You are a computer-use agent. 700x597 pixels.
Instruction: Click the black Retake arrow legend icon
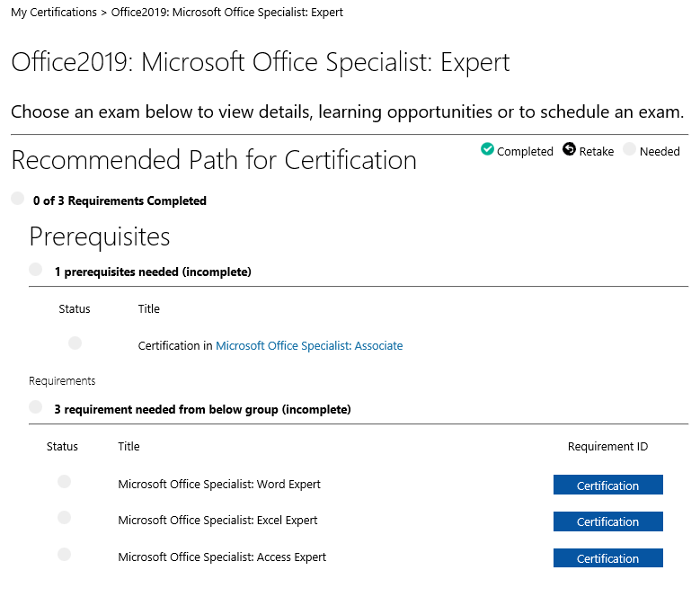569,149
